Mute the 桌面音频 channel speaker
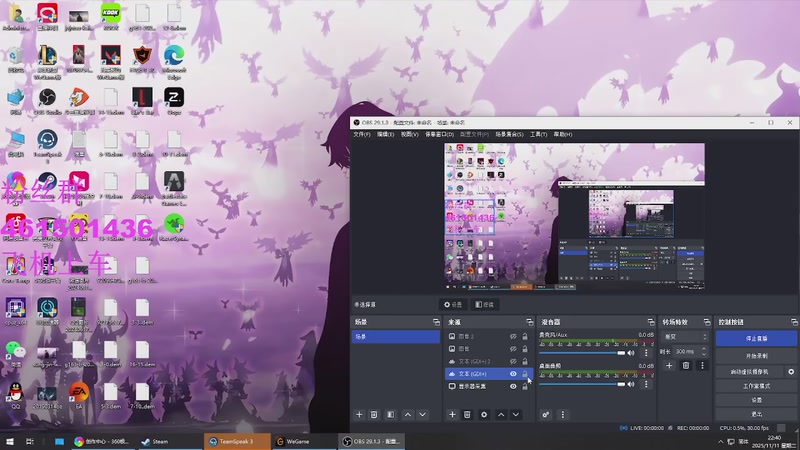This screenshot has width=800, height=450. click(x=631, y=384)
